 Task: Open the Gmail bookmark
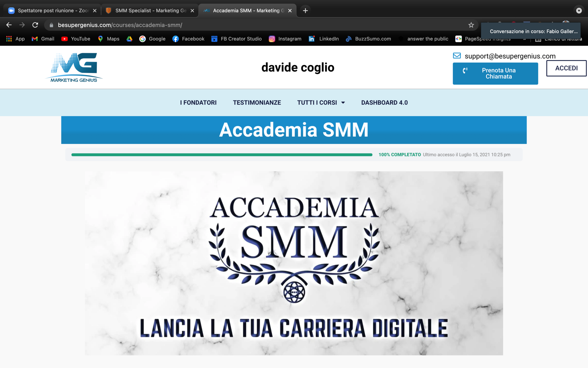(43, 39)
